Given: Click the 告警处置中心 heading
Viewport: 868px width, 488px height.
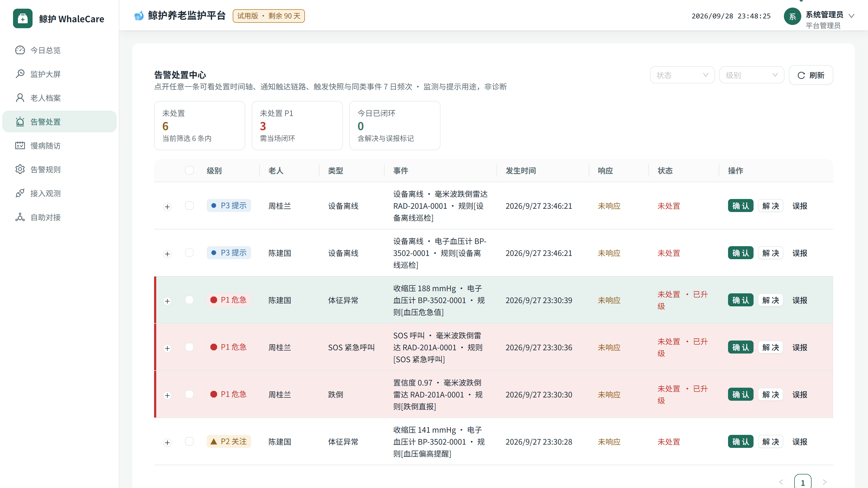Looking at the screenshot, I should click(x=180, y=75).
